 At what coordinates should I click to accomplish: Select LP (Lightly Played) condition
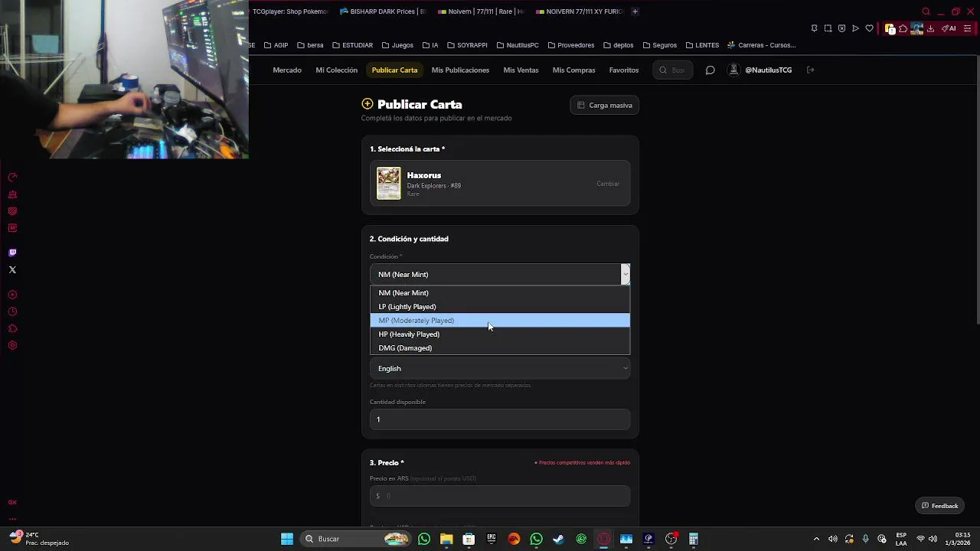click(x=500, y=307)
